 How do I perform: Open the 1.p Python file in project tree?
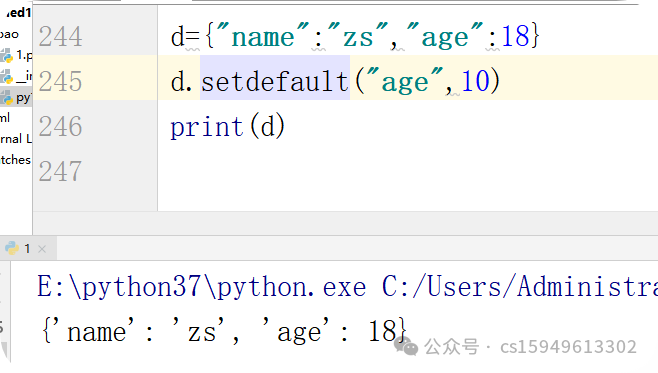16,55
